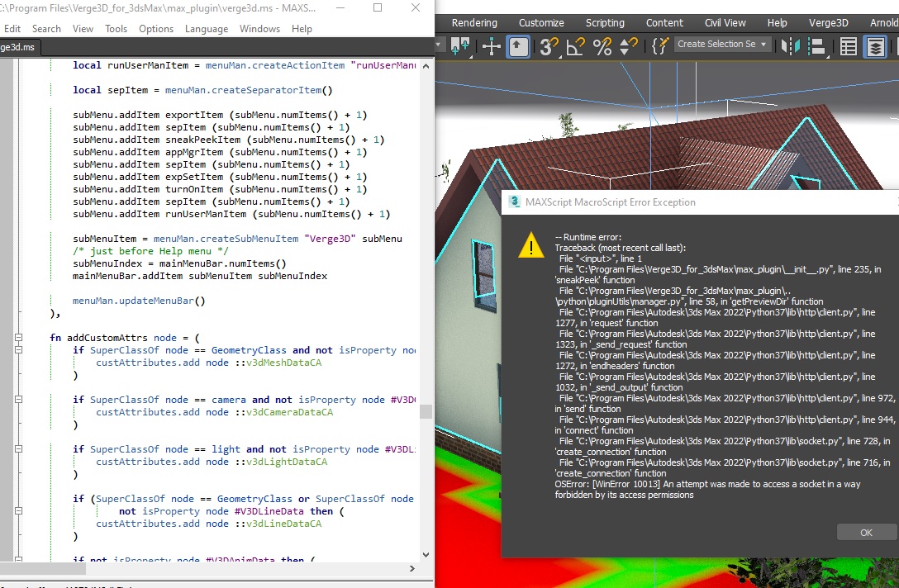Open the Scripting menu
899x588 pixels.
coord(605,23)
